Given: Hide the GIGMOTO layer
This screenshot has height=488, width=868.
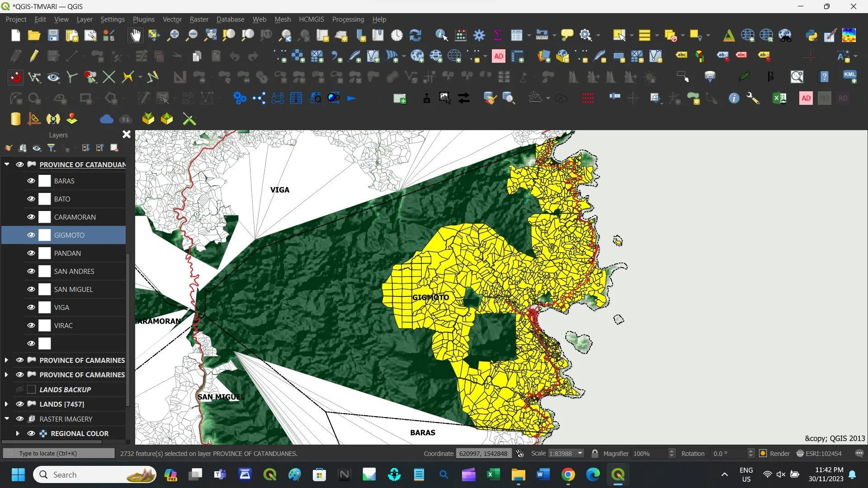Looking at the screenshot, I should (31, 235).
